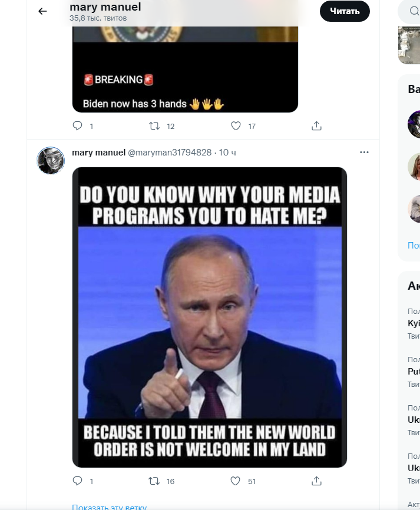The width and height of the screenshot is (420, 510).
Task: Click the back arrow icon
Action: click(x=42, y=11)
